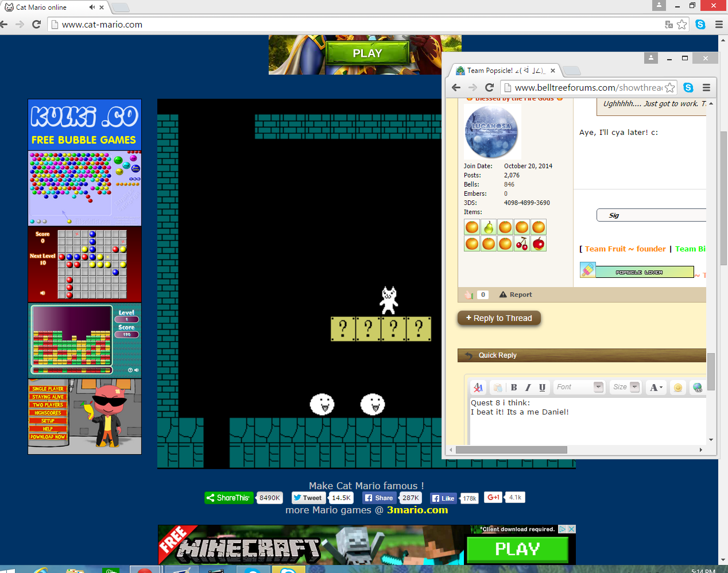The width and height of the screenshot is (728, 573).
Task: Click translate icon in Cat Mario address bar
Action: click(x=669, y=24)
